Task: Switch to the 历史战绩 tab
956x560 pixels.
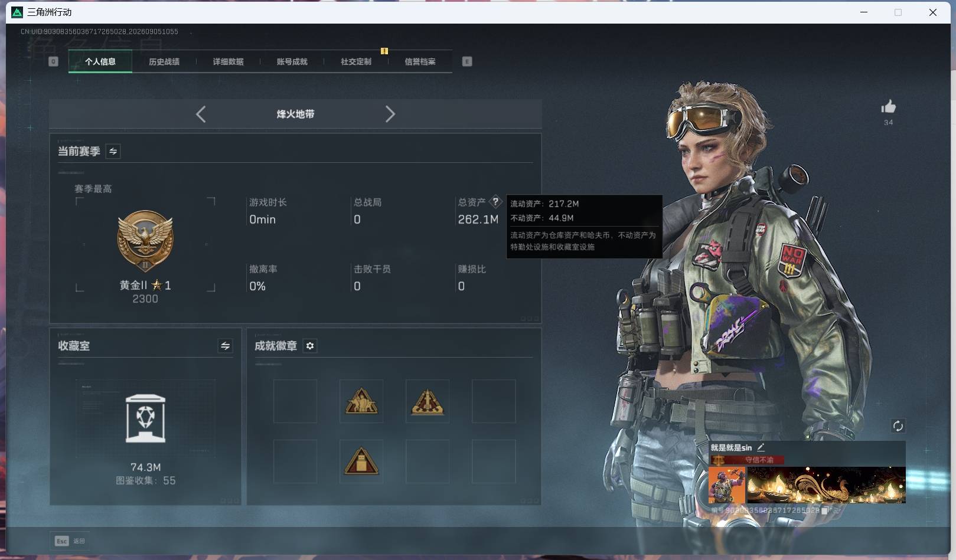Action: point(164,61)
